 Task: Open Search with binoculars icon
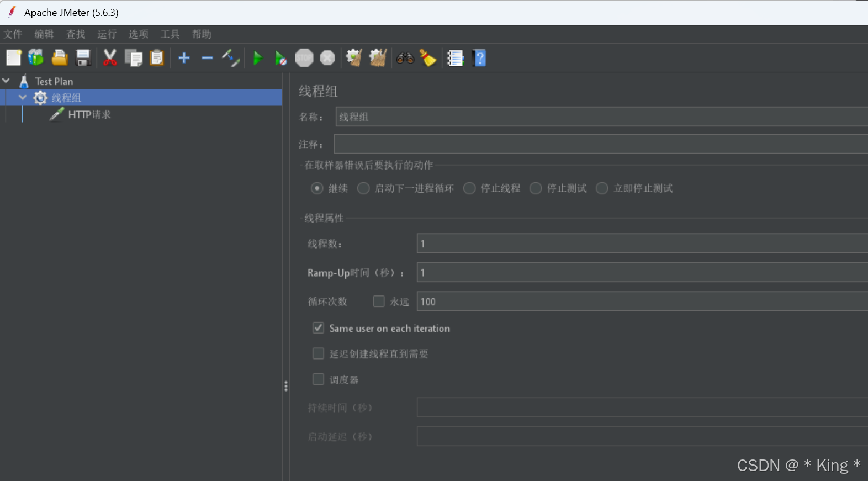(x=405, y=57)
